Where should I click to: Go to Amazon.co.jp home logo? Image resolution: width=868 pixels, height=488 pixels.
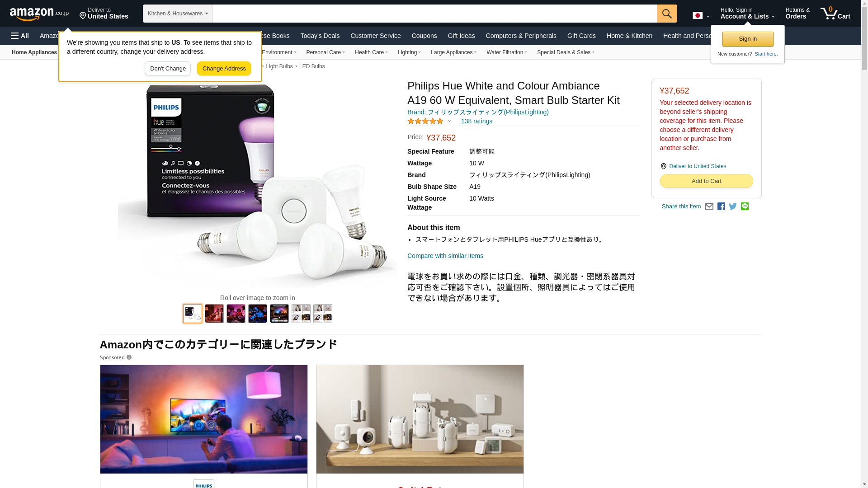[39, 14]
